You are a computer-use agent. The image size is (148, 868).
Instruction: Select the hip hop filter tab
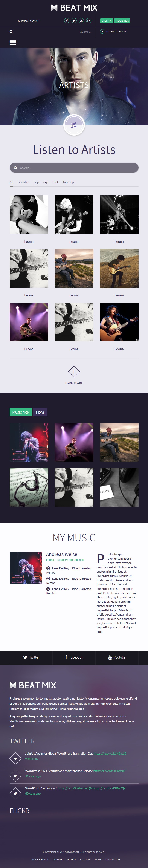[x=69, y=182]
